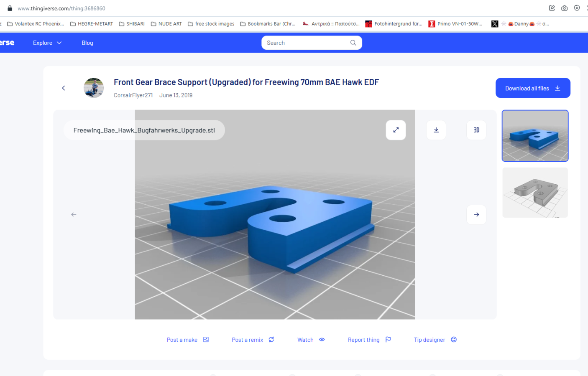Open the free stock images bookmark folder

tap(211, 24)
